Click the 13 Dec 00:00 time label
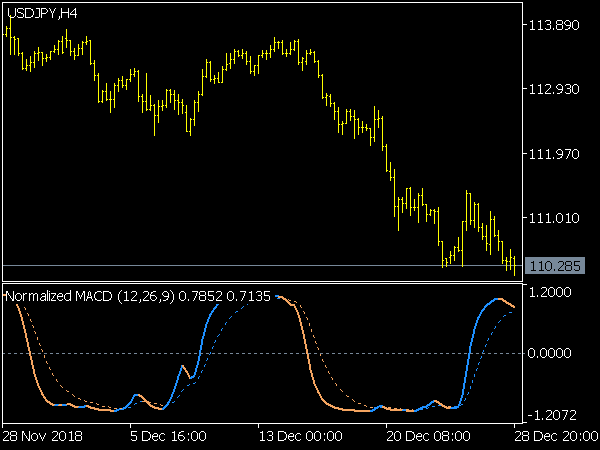 301,436
